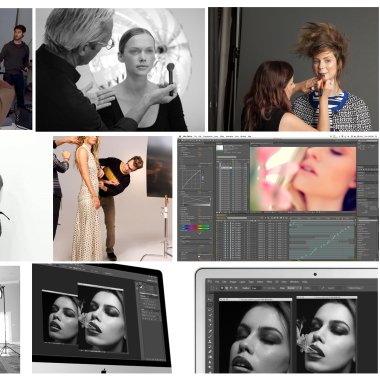Select the Spot Healing Brush tool in laptop Photoshop

coord(210,331)
